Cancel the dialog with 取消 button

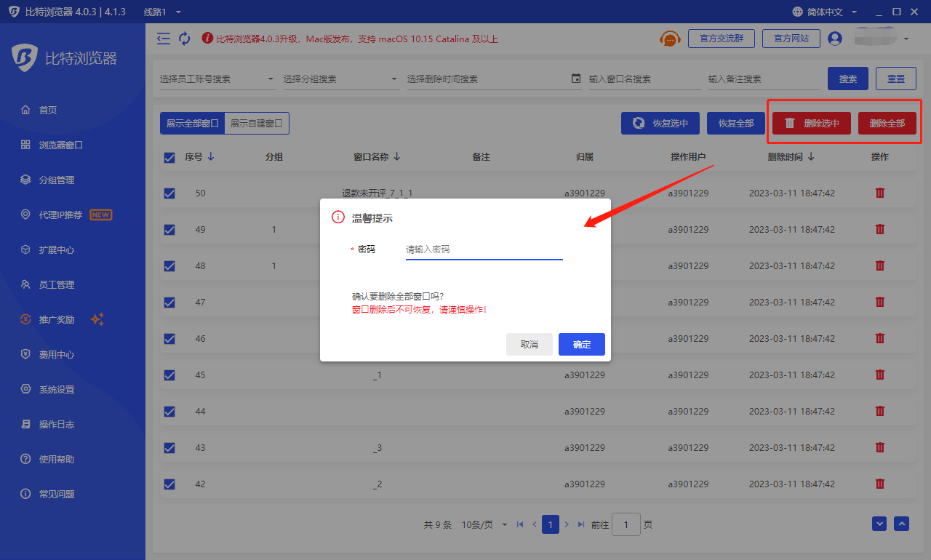(530, 345)
